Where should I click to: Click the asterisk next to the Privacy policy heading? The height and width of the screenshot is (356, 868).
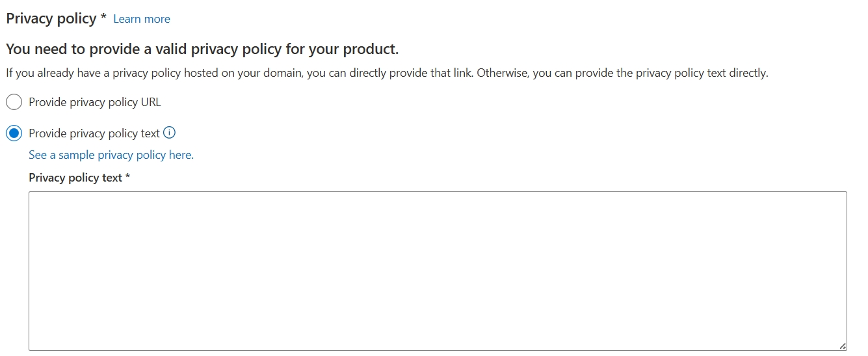[103, 18]
